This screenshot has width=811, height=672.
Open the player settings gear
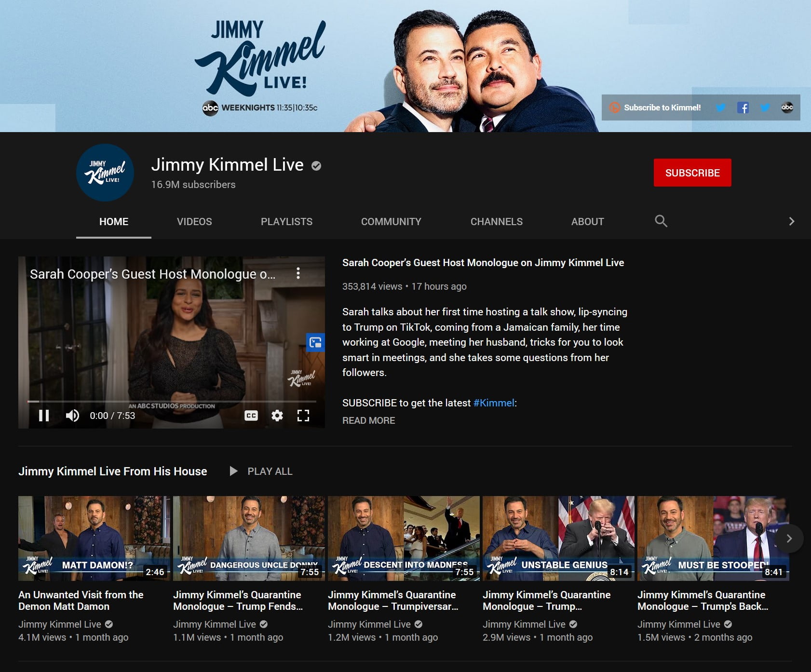pos(277,416)
